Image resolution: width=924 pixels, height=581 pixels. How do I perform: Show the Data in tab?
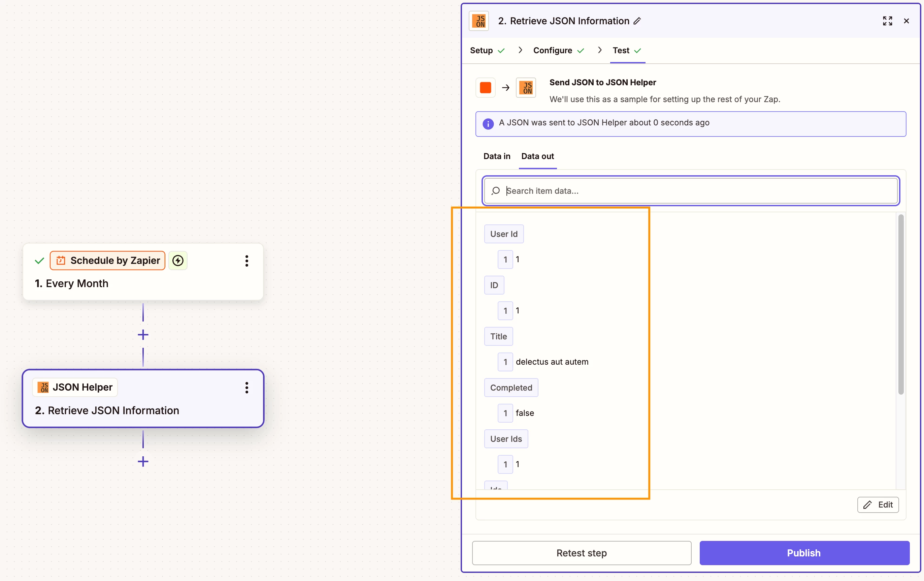click(x=497, y=156)
